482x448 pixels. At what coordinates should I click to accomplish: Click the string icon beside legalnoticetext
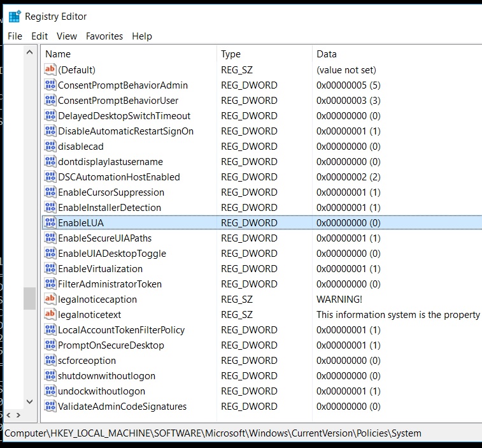[x=50, y=314]
